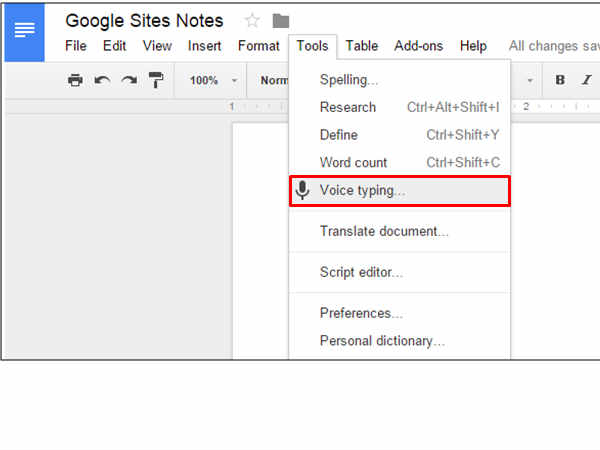Open the Table menu

(x=362, y=46)
